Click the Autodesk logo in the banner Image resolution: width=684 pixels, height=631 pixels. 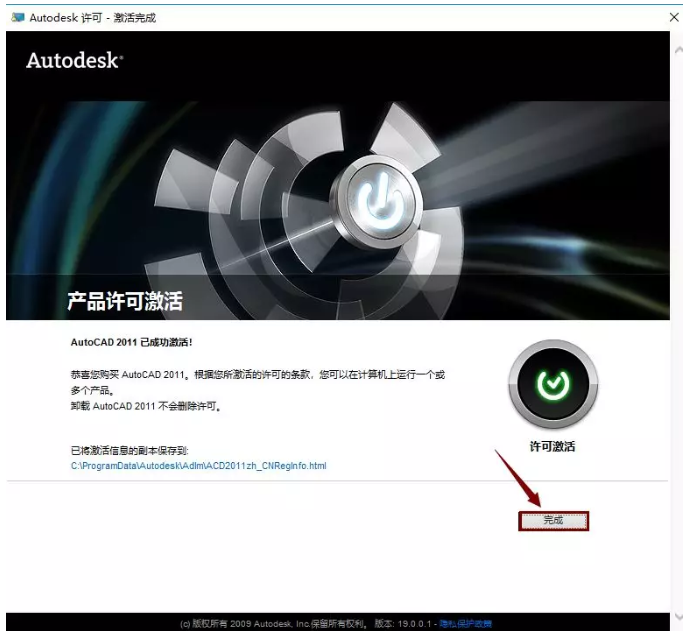pos(74,60)
